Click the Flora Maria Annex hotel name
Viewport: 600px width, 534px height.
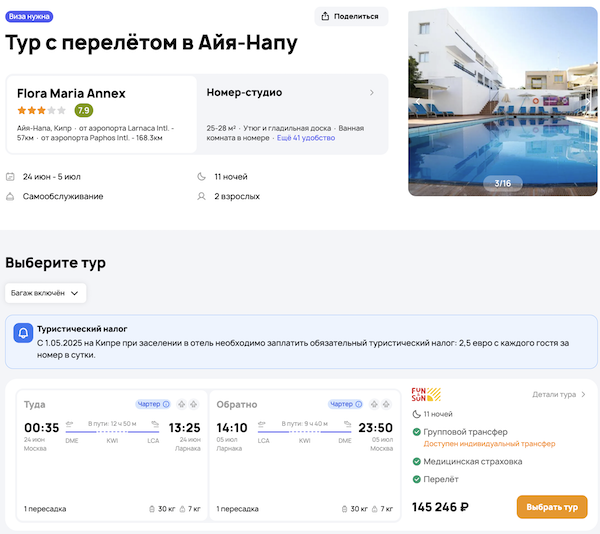[x=71, y=93]
